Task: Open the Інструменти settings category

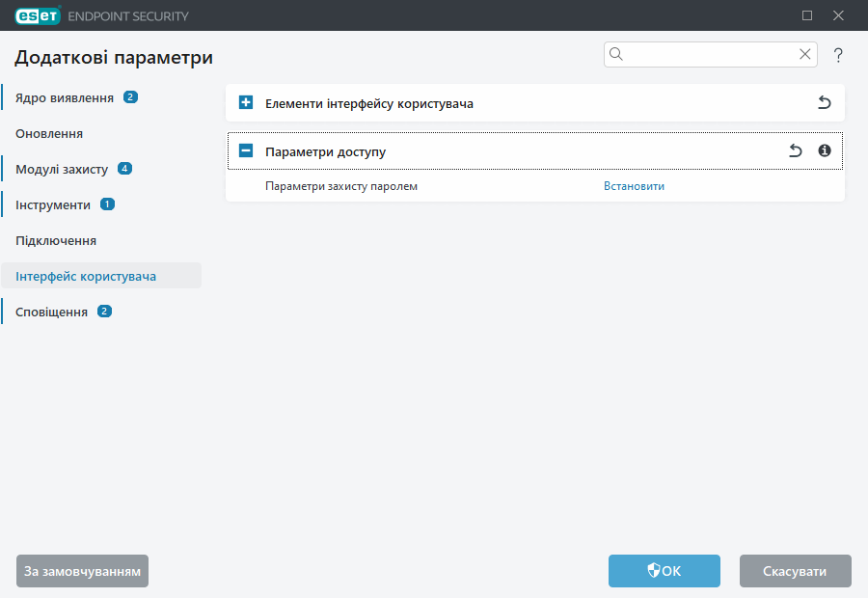Action: (53, 204)
